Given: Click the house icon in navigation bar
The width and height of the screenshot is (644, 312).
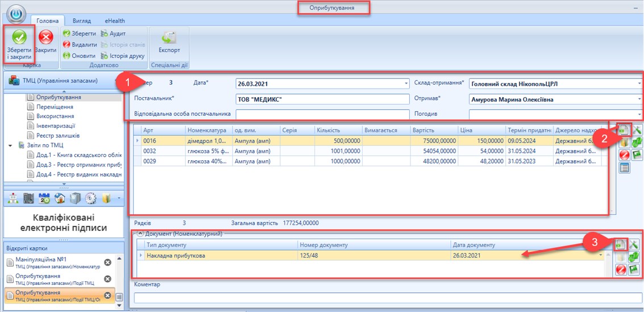Looking at the screenshot, I should coord(60,198).
